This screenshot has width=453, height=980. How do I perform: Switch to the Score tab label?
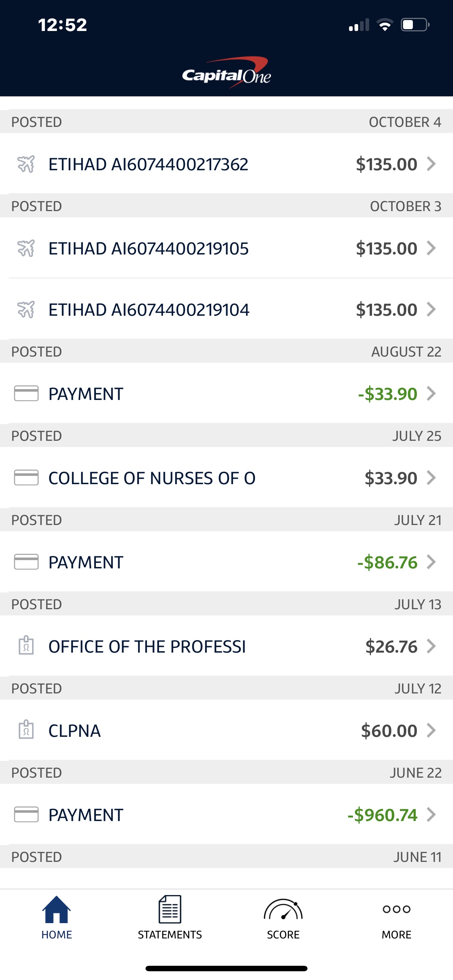click(x=283, y=935)
